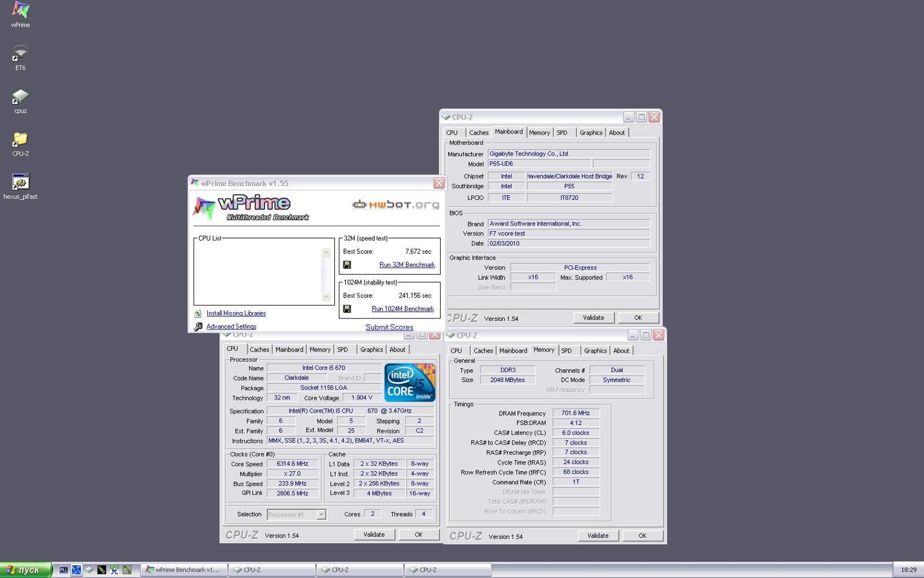Click the Install Missing Libraries icon
Viewport: 924px width, 578px height.
coord(198,313)
